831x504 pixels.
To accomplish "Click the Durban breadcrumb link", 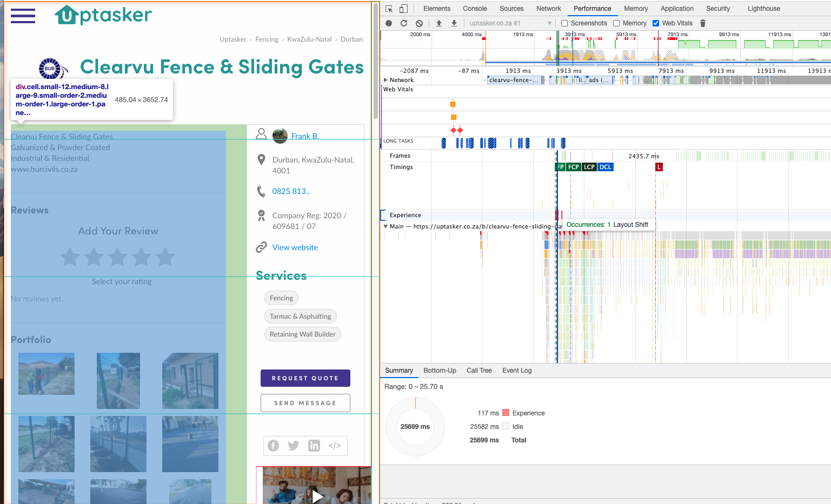I will coord(351,39).
